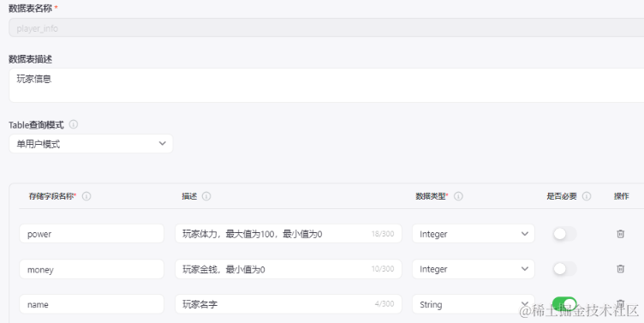Disable required switch for name field
This screenshot has height=323, width=644.
[564, 304]
